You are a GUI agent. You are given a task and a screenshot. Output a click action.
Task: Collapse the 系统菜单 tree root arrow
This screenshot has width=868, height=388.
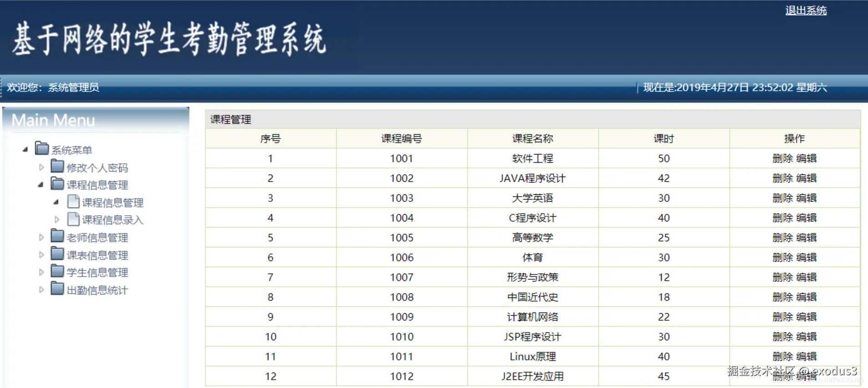point(25,149)
